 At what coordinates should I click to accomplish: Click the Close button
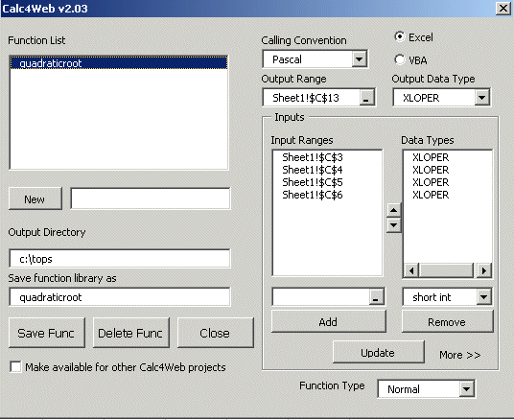216,333
